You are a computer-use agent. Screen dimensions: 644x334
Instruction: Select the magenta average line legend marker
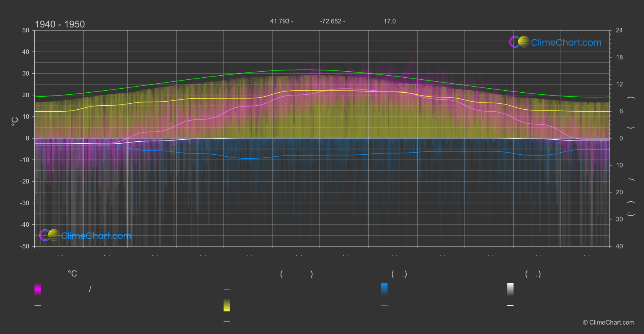coord(38,306)
